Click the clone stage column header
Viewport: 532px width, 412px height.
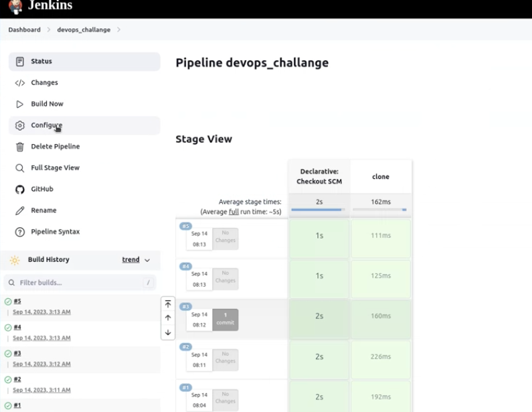click(381, 177)
